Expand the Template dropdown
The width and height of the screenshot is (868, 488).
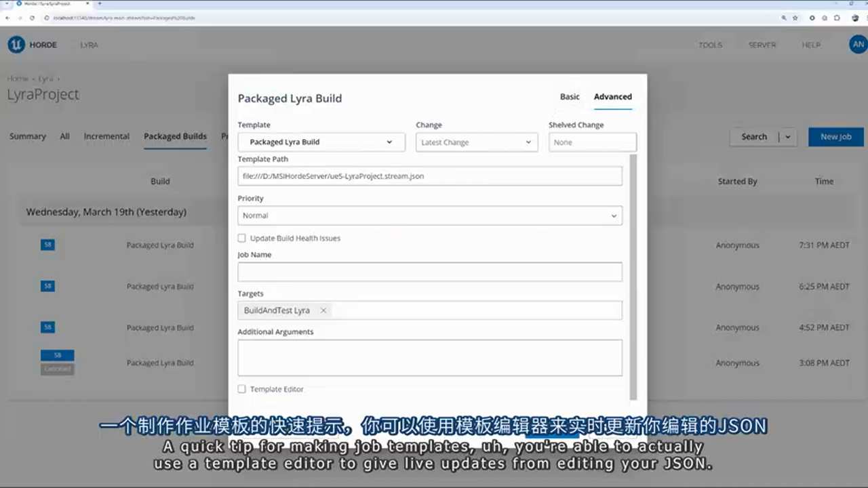pyautogui.click(x=321, y=142)
